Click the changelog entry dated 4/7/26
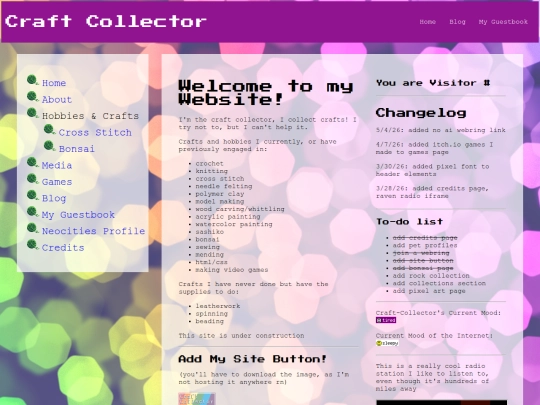Viewport: 540px width, 405px height. click(435, 148)
